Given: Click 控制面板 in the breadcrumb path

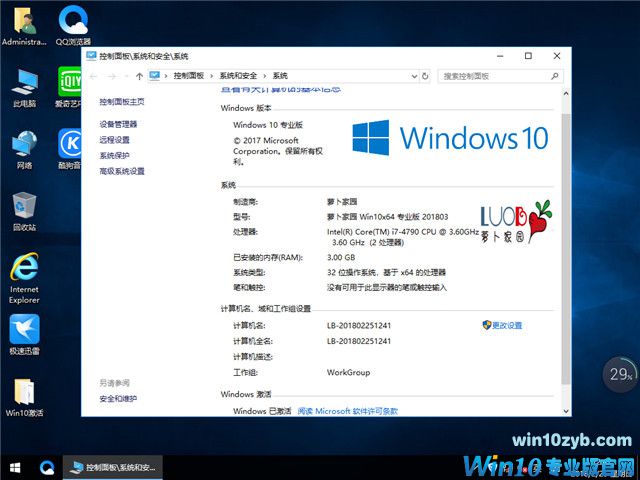Looking at the screenshot, I should tap(189, 76).
